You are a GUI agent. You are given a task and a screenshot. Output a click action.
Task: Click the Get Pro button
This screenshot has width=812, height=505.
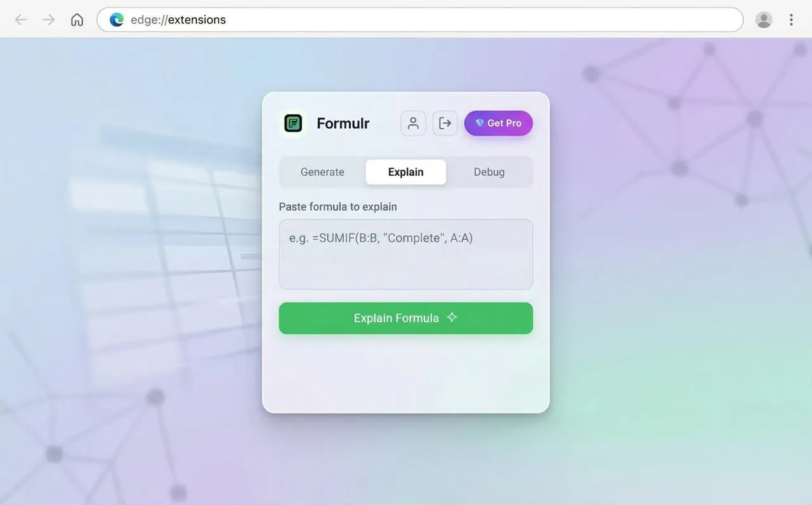pos(499,123)
